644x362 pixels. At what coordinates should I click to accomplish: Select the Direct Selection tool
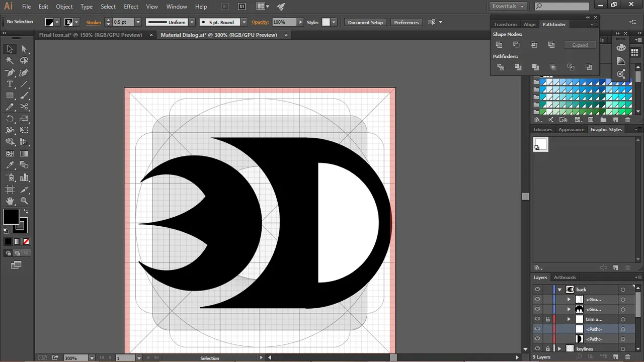point(24,49)
